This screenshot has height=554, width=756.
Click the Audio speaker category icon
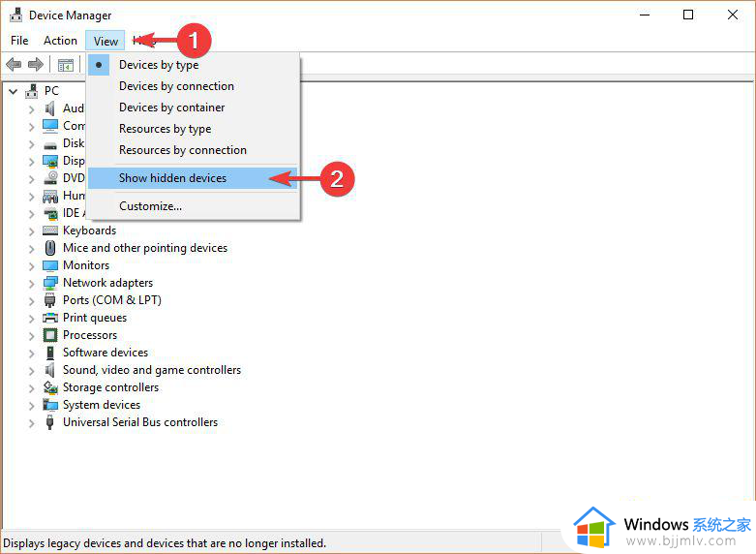(x=50, y=108)
